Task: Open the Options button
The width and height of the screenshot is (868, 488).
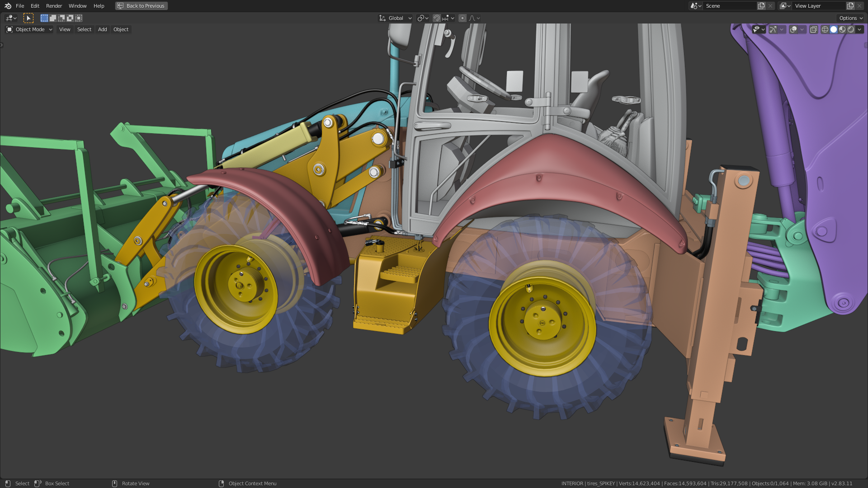Action: pos(851,18)
